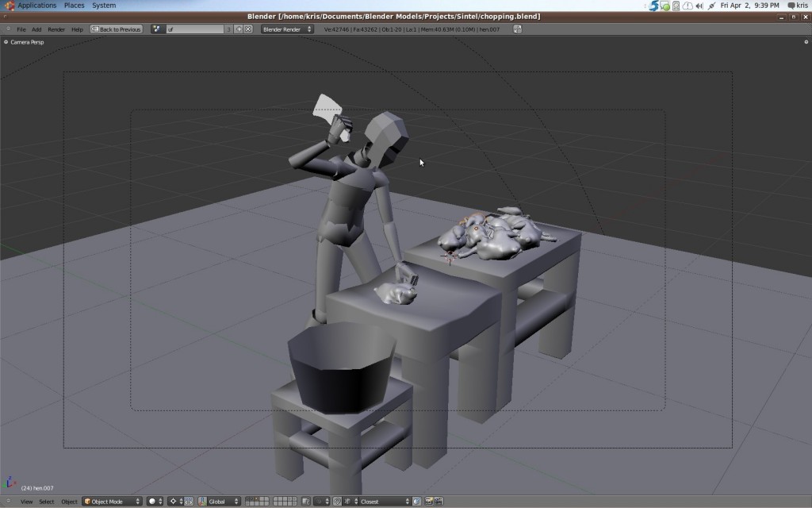
Task: Click the X to delete the current scene
Action: click(x=247, y=29)
